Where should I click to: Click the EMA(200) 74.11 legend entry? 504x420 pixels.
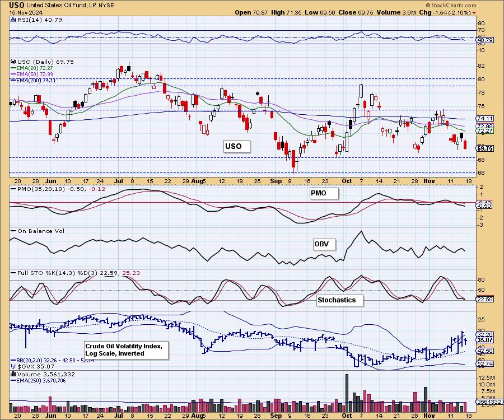click(33, 80)
